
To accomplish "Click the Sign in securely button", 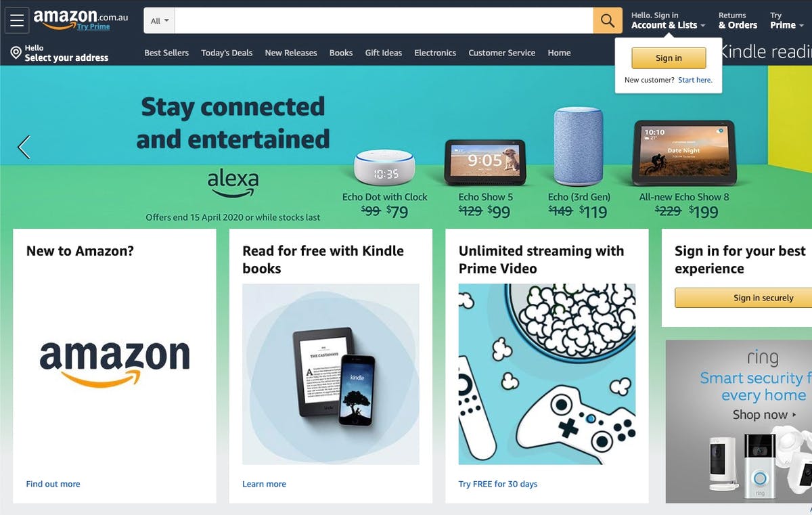I will point(744,298).
